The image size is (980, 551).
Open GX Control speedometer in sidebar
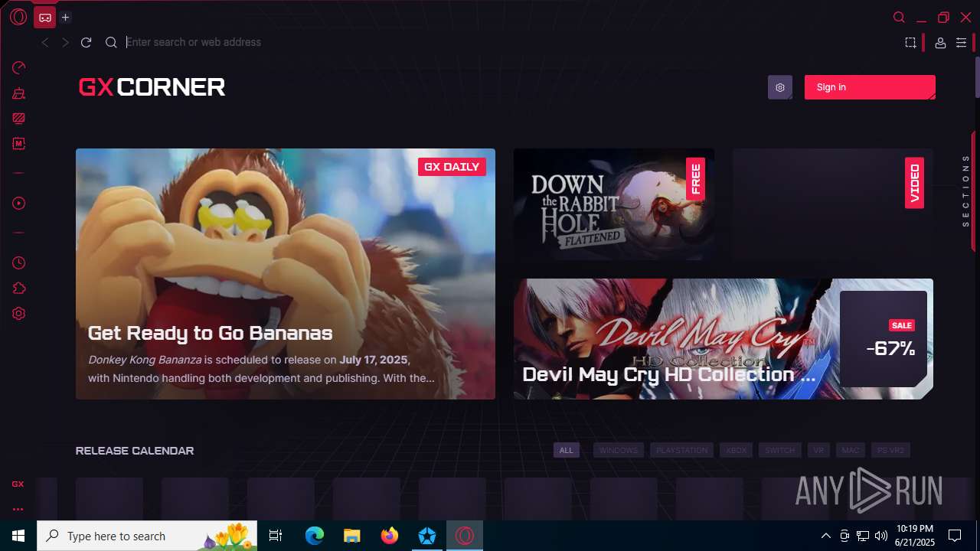coord(19,67)
